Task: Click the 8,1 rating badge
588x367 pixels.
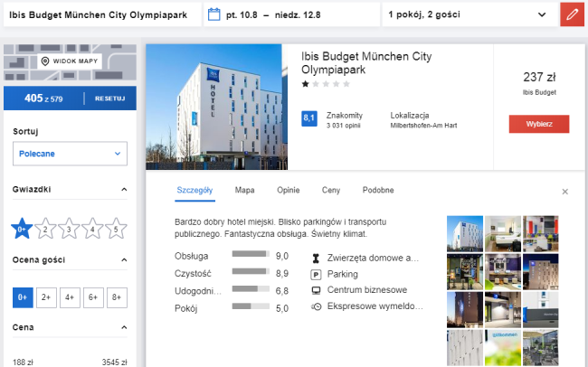Action: 309,118
